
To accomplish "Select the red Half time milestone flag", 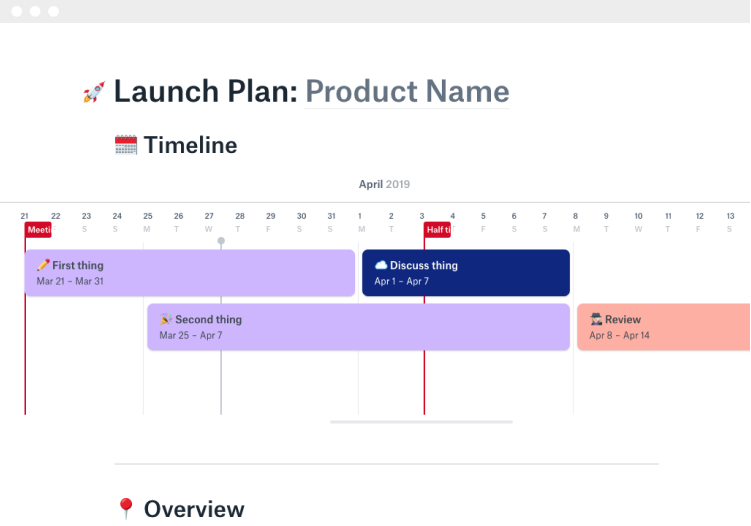I will [437, 230].
